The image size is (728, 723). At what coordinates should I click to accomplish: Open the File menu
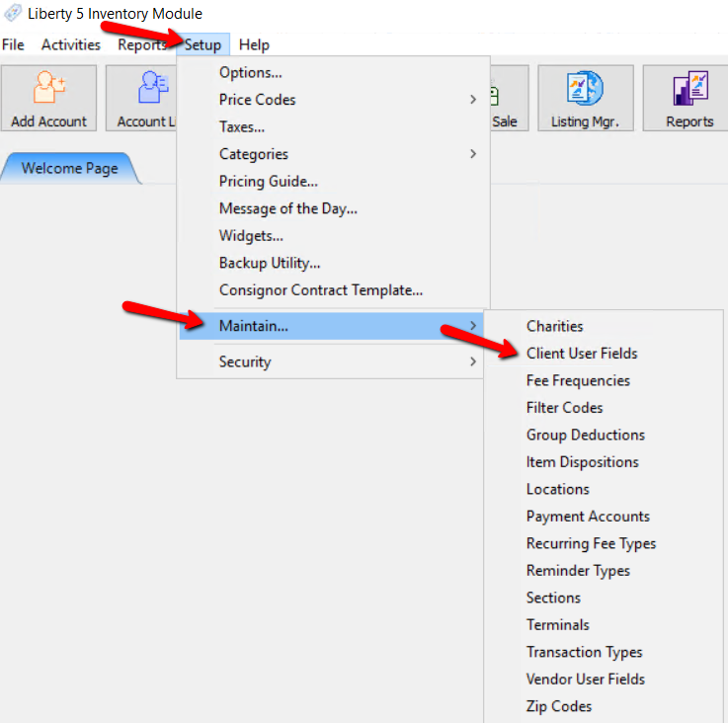pyautogui.click(x=13, y=44)
